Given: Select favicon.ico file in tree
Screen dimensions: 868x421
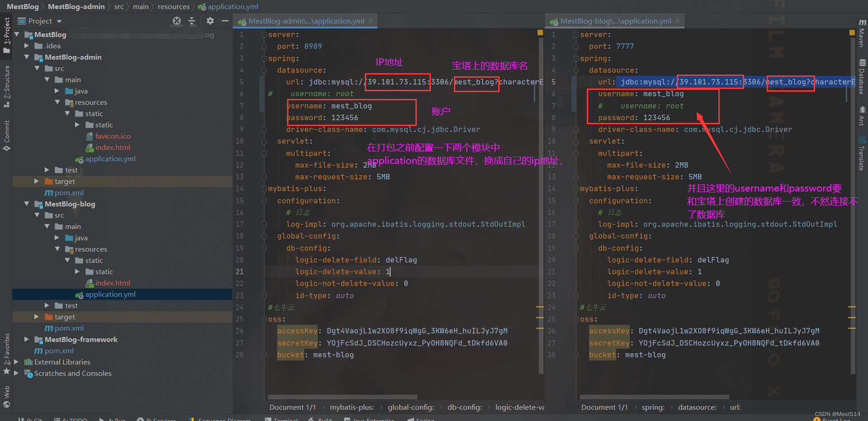Looking at the screenshot, I should pos(108,136).
